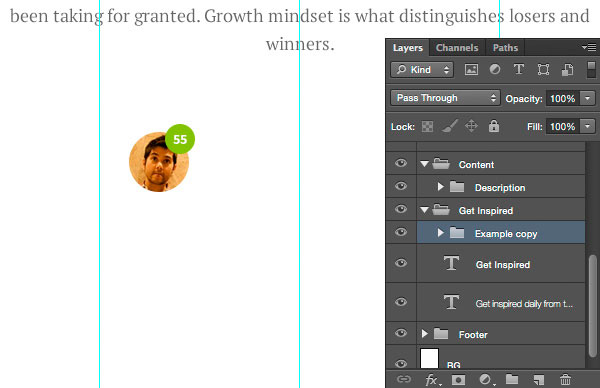Hide the Footer group
The image size is (600, 388).
(x=401, y=333)
